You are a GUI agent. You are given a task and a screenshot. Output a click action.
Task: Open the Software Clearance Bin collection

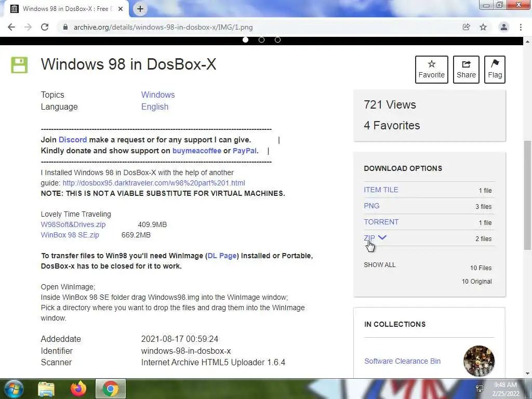(x=403, y=361)
